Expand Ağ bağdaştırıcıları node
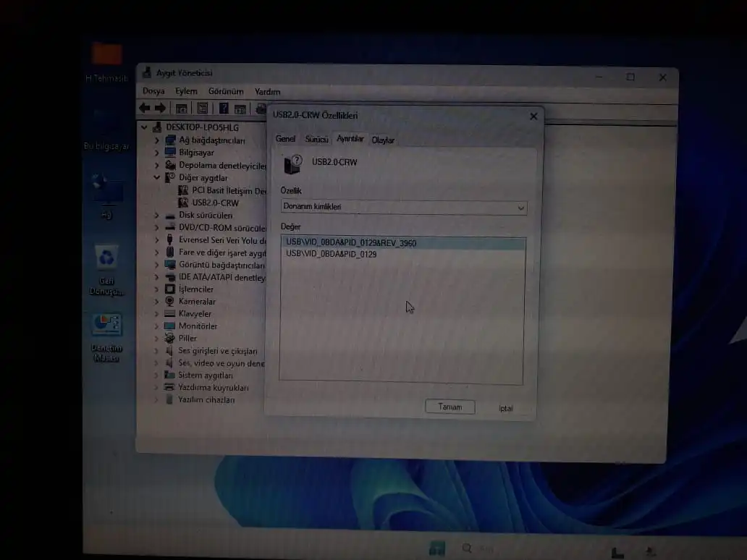This screenshot has width=747, height=560. [x=157, y=140]
